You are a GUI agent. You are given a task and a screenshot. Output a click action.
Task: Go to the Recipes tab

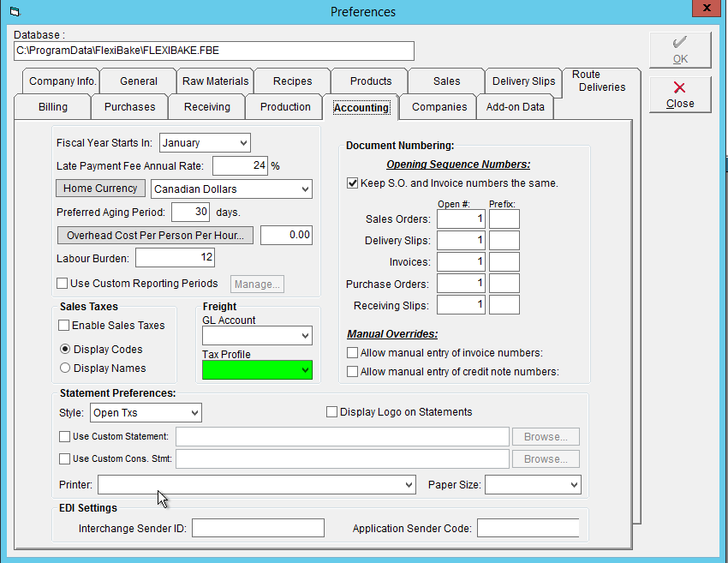293,81
